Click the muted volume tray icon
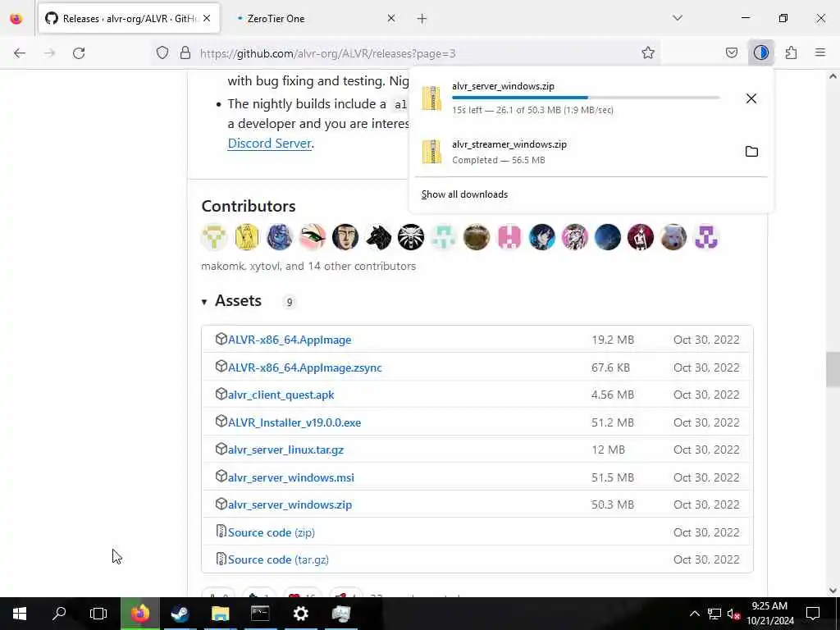Viewport: 840px width, 630px height. (x=734, y=614)
